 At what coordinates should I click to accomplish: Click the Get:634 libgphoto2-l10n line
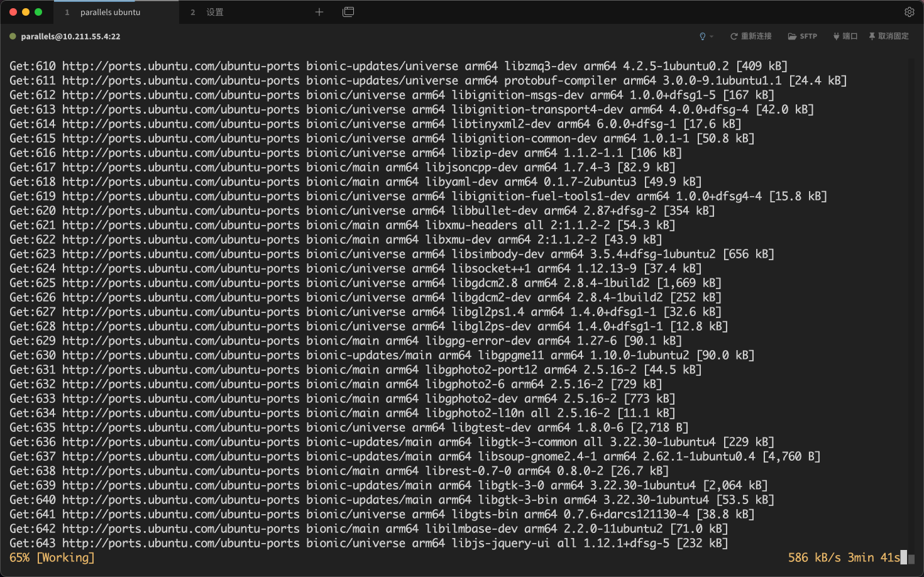click(343, 413)
